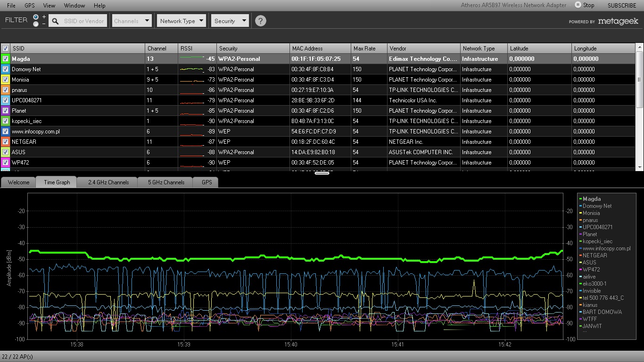Switch to the Welcome tab
This screenshot has width=644, height=362.
pos(18,182)
